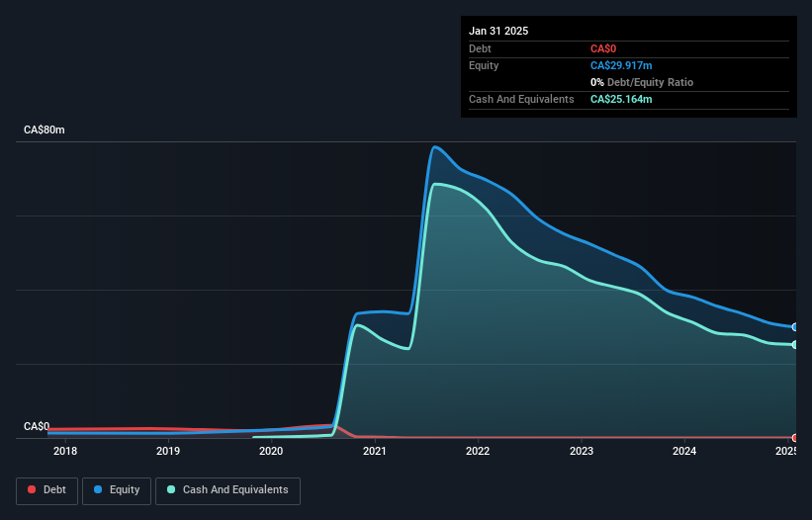812x520 pixels.
Task: Click the CA$29.917m equity value
Action: pyautogui.click(x=621, y=65)
